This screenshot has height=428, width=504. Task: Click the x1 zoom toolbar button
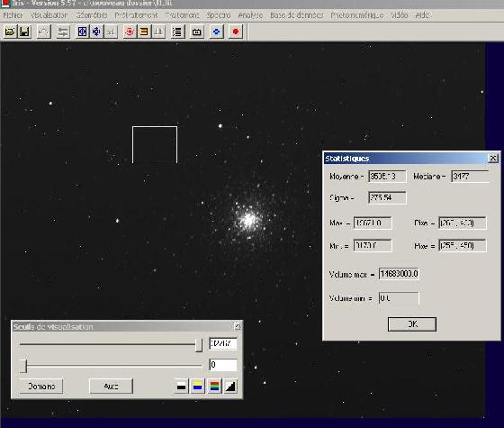[110, 32]
